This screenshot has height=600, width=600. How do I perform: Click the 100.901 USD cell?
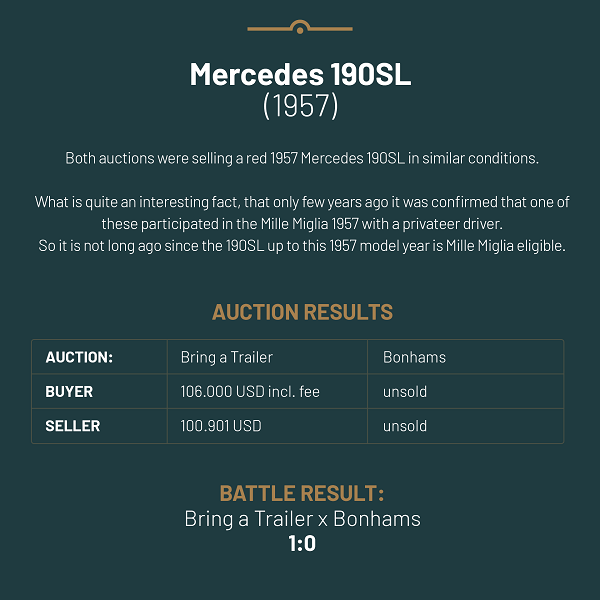coord(267,426)
